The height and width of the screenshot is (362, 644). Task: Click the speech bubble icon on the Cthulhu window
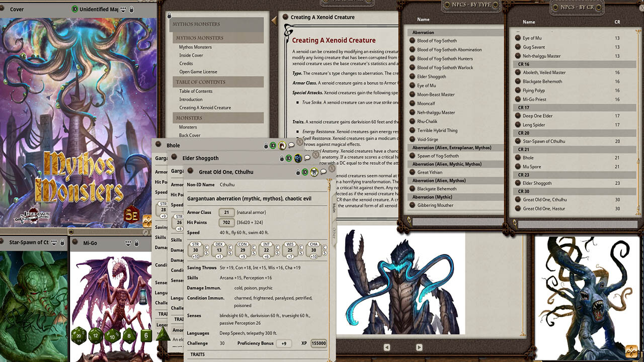click(323, 172)
